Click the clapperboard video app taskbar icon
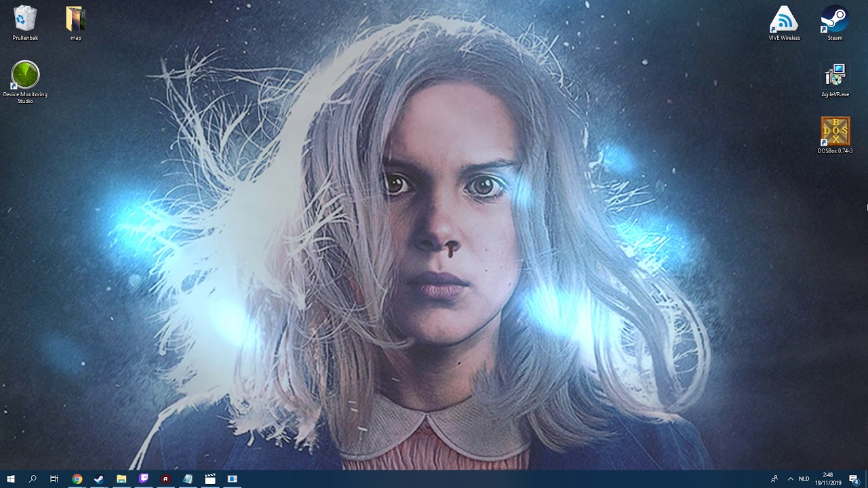This screenshot has height=488, width=868. tap(210, 479)
